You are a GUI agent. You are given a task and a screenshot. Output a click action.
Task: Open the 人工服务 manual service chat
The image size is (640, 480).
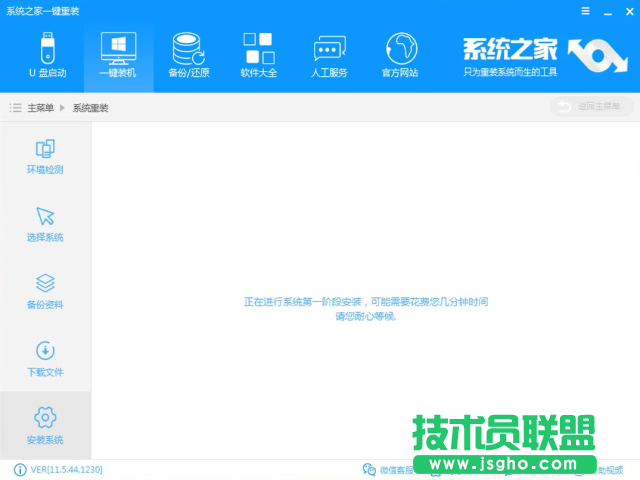(x=330, y=55)
